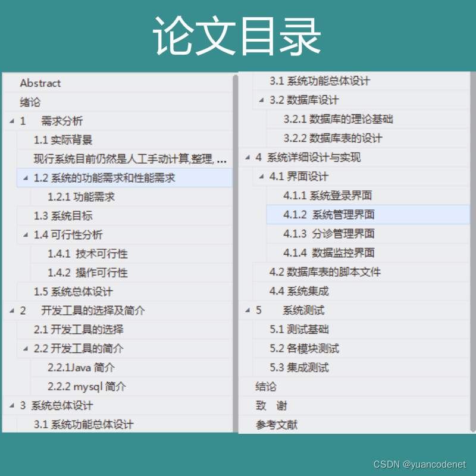Select the 5 系统测试 heading text
The width and height of the screenshot is (476, 476).
290,310
